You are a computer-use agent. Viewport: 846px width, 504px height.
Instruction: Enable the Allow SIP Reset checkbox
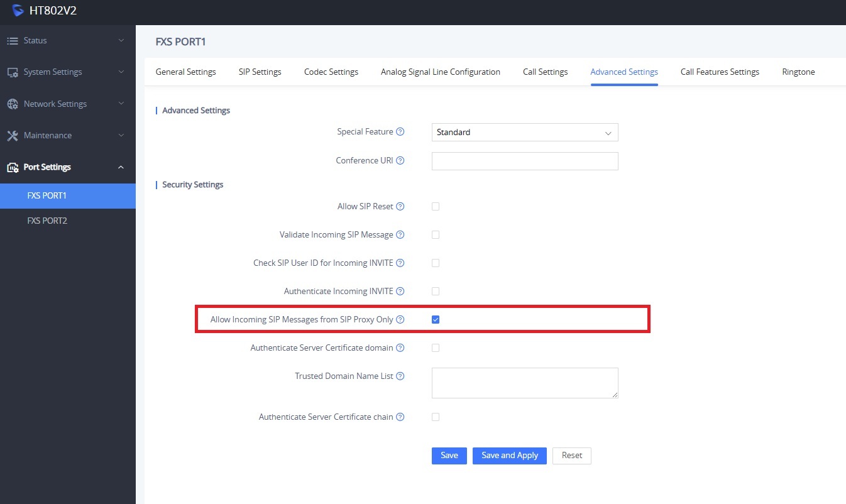click(x=436, y=207)
